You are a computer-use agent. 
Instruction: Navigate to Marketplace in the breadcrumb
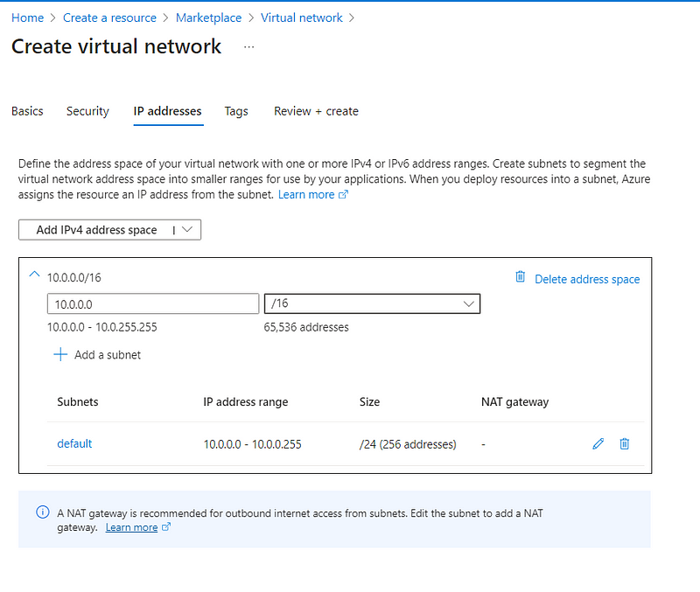[208, 17]
